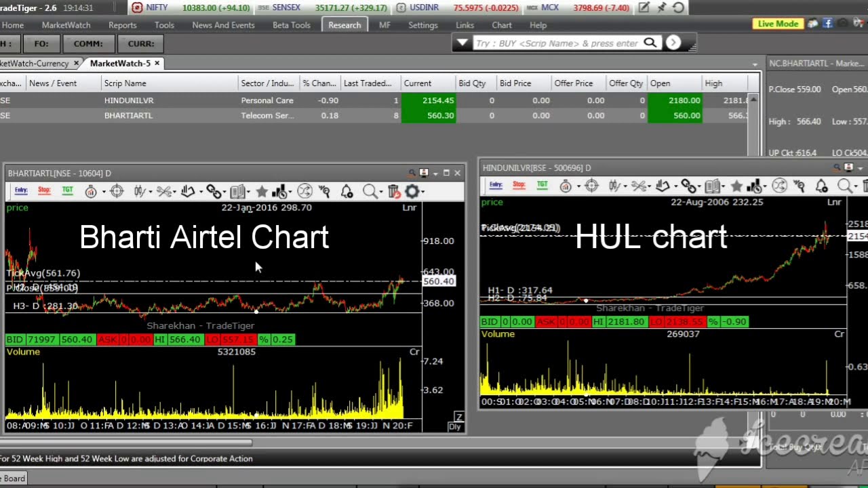Click COMM: segment button
Image resolution: width=868 pixels, height=488 pixels.
click(x=88, y=43)
